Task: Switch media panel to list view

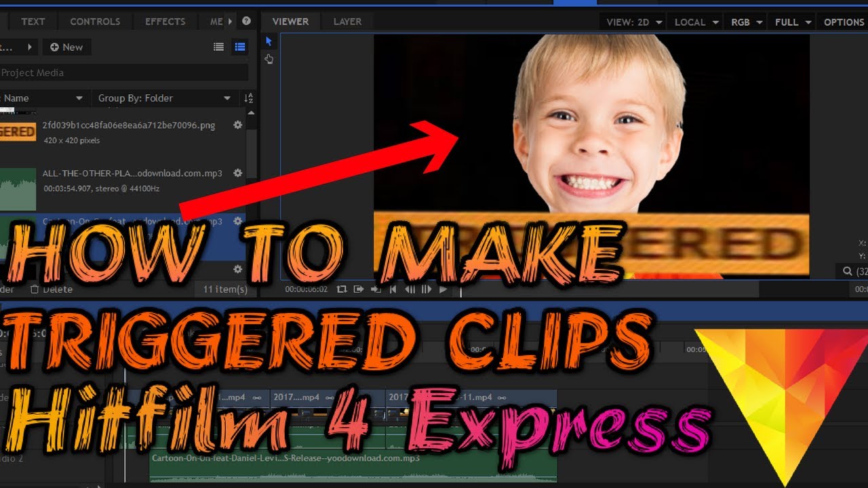Action: (x=218, y=47)
